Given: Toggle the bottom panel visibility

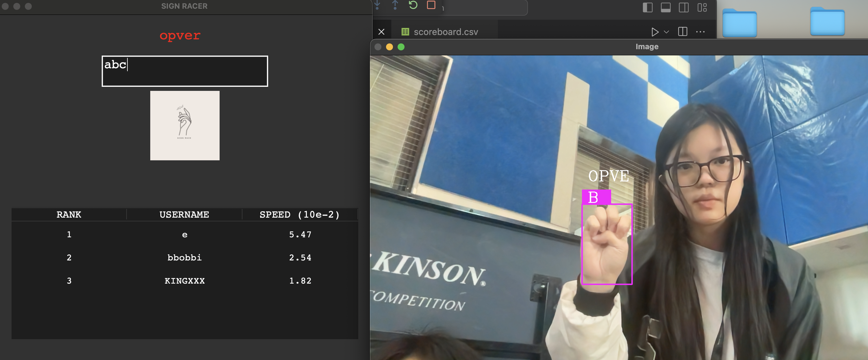Looking at the screenshot, I should coord(665,8).
